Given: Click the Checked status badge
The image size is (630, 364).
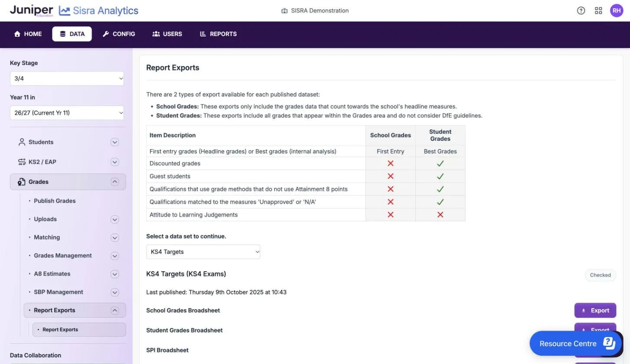Looking at the screenshot, I should [x=600, y=275].
